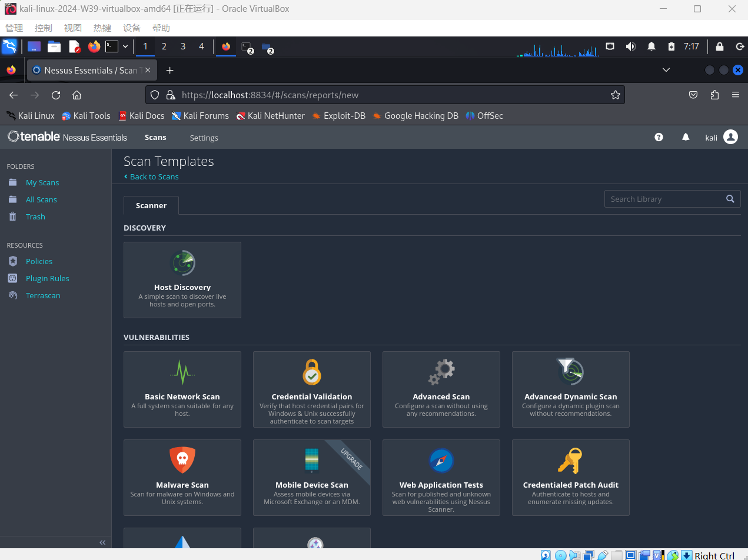Open Terrascan under Resources

pyautogui.click(x=43, y=295)
